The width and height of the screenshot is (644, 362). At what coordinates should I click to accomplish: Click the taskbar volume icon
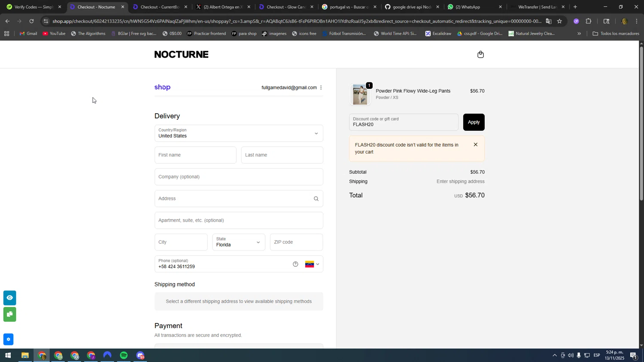point(571,356)
